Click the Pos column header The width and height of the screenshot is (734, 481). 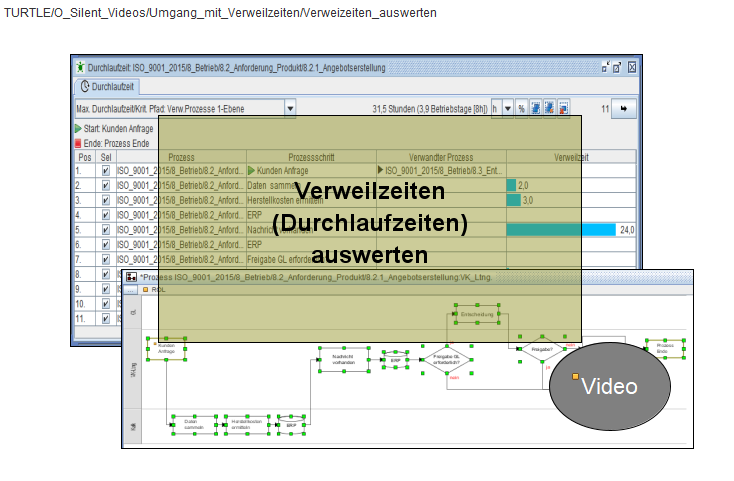click(x=85, y=157)
